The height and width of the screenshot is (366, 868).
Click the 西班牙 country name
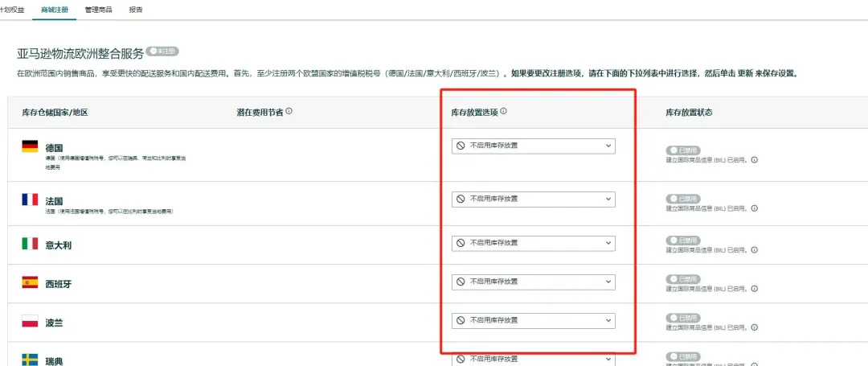pyautogui.click(x=58, y=284)
